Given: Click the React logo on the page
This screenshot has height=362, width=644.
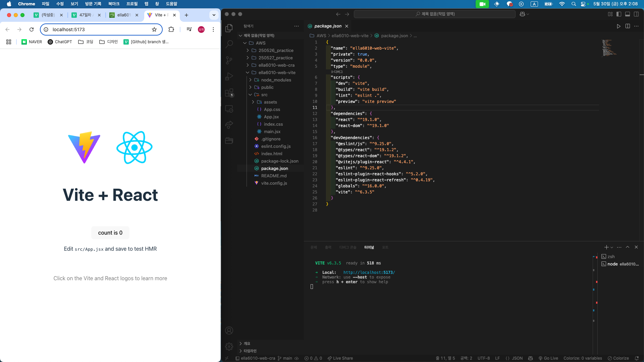Looking at the screenshot, I should click(x=135, y=147).
